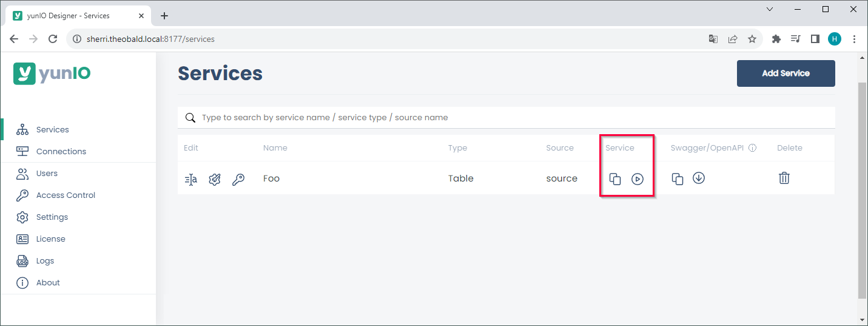Click the Services sidebar icon
Screen dimensions: 868x326
point(22,129)
